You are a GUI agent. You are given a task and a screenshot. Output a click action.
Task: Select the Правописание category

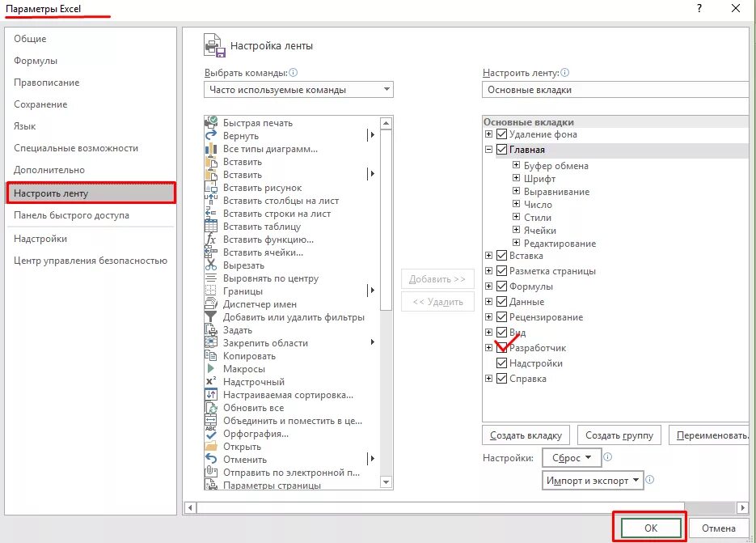(x=91, y=83)
